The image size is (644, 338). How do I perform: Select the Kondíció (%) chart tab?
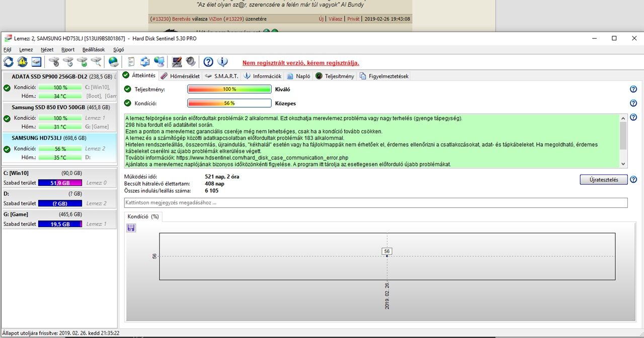click(143, 216)
